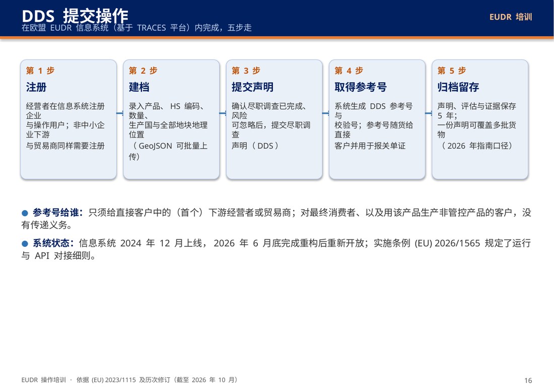Click the "归档留存" step heading
Screen dimensions: 554x392
458,87
